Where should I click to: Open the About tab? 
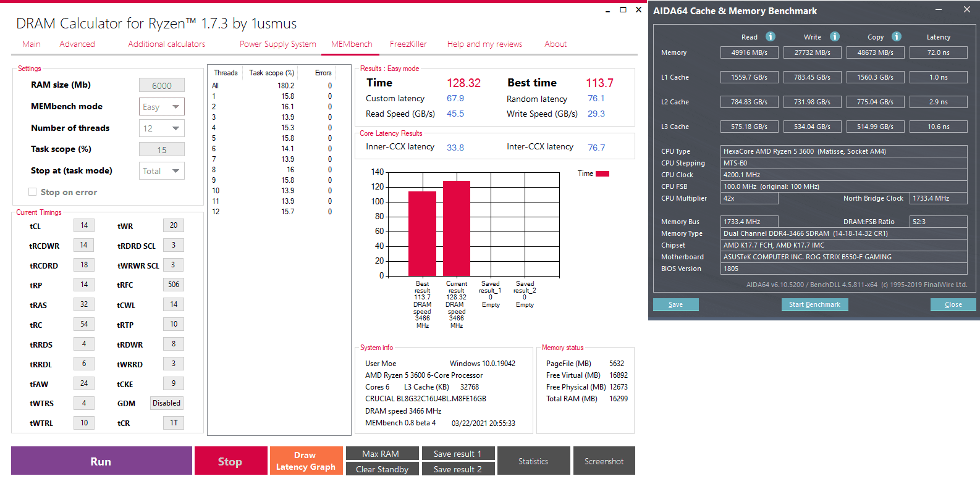tap(555, 44)
